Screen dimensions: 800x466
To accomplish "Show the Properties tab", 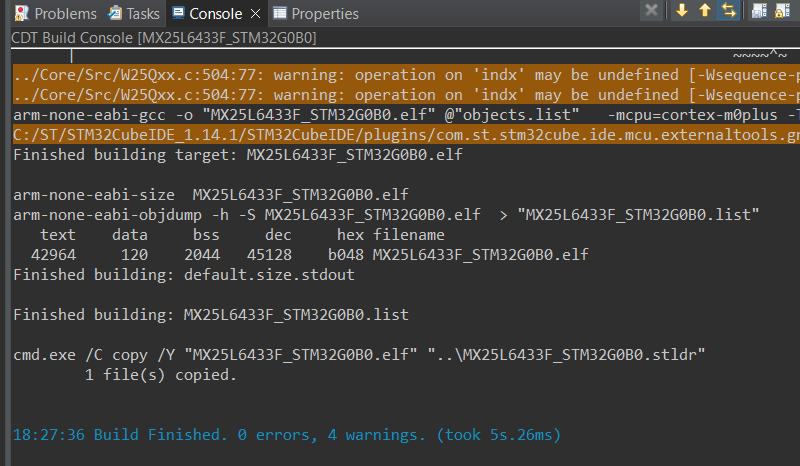I will [315, 14].
